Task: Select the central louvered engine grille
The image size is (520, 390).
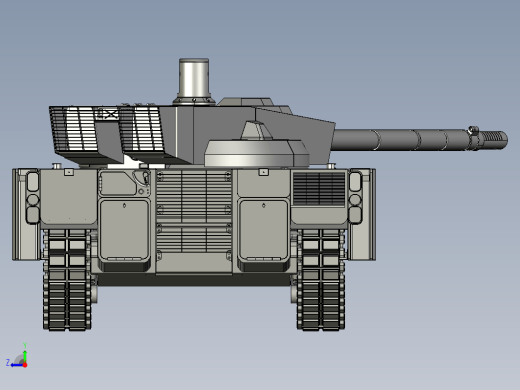Action: click(194, 211)
